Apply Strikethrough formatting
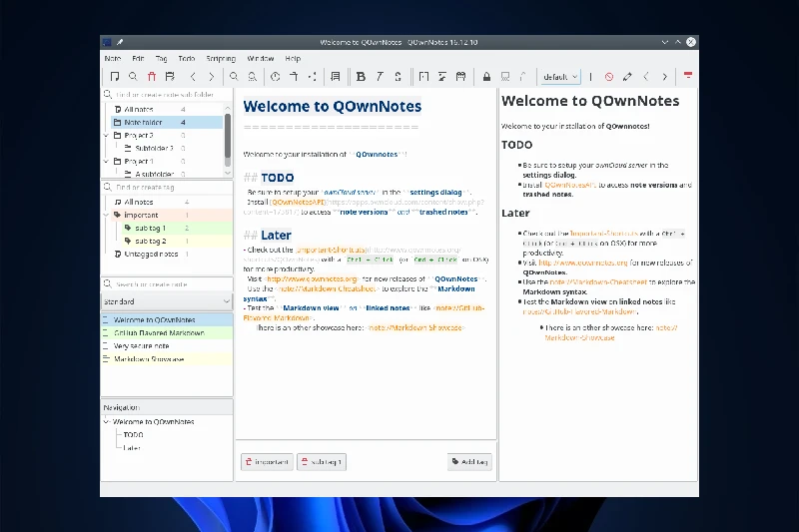 coord(398,77)
